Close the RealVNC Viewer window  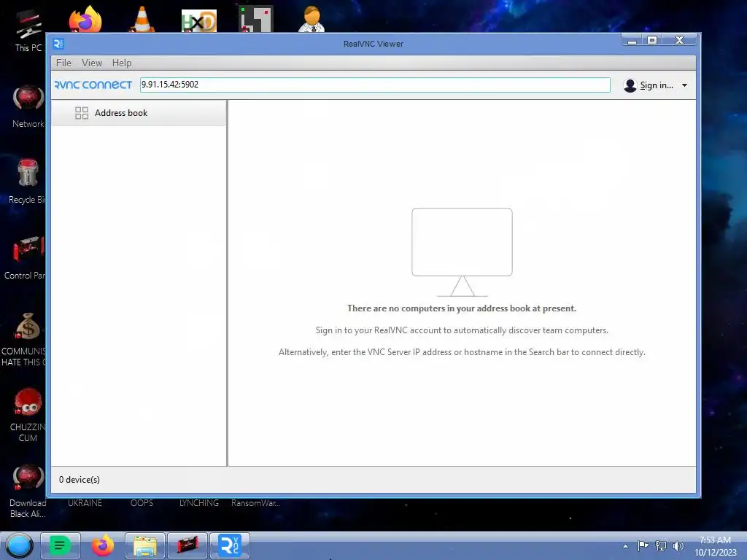pos(679,41)
